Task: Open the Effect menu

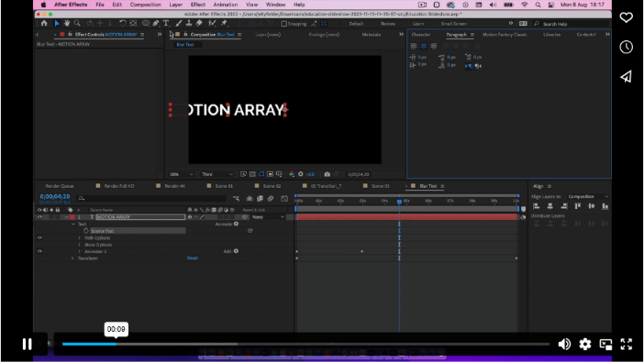Action: pos(197,5)
